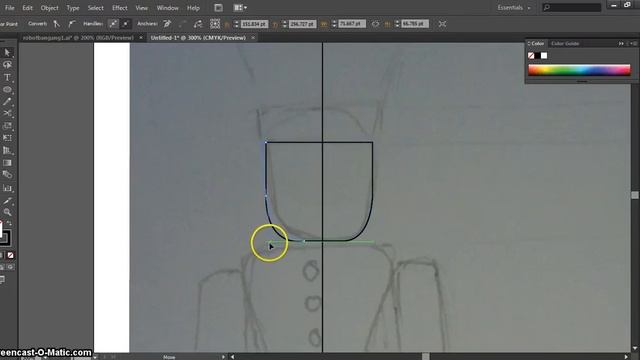
Task: Select the Pencil tool in toolbox
Action: (x=7, y=102)
